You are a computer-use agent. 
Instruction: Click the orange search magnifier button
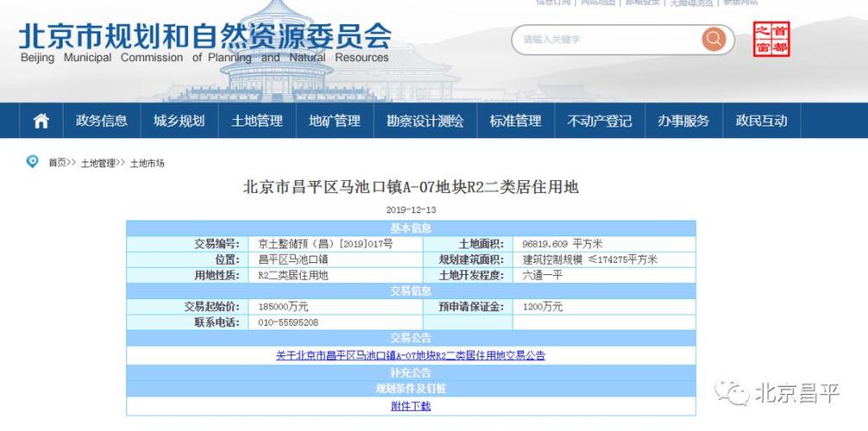coord(714,40)
